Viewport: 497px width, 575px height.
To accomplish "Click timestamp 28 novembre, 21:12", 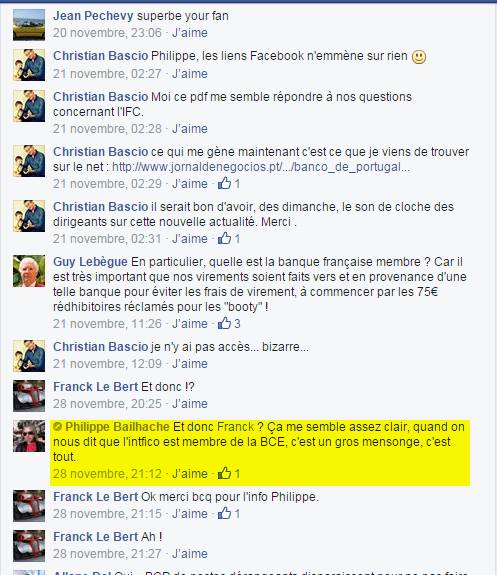I will pos(107,473).
